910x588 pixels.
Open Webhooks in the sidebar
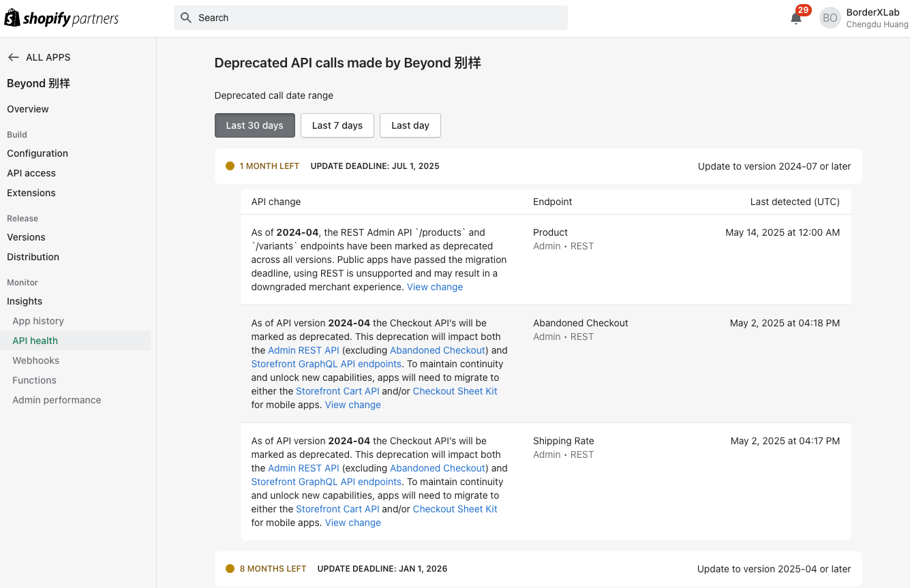coord(35,360)
